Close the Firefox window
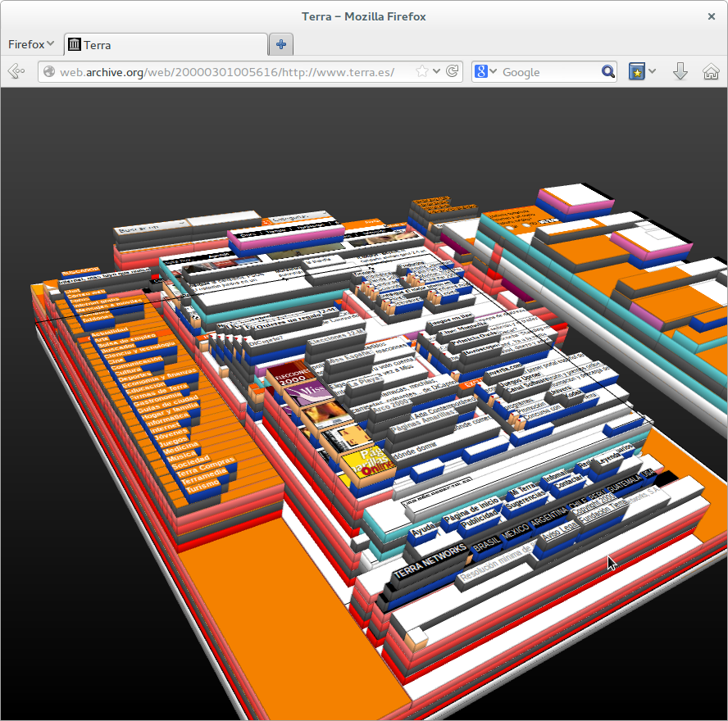This screenshot has height=721, width=728. (712, 16)
